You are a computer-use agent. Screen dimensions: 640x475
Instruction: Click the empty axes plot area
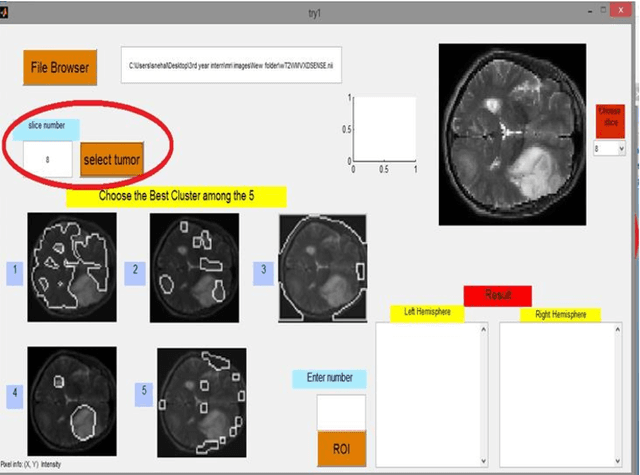click(x=384, y=129)
